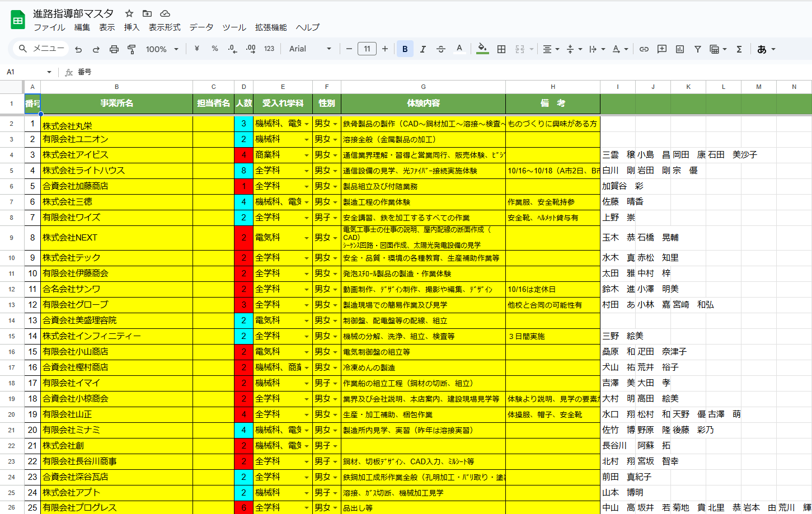Click the filter funnel icon
Viewport: 812px width, 514px height.
[x=698, y=49]
